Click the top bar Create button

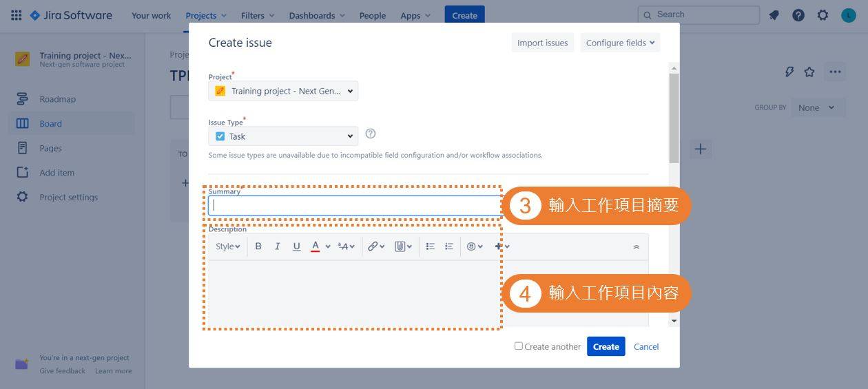tap(464, 15)
